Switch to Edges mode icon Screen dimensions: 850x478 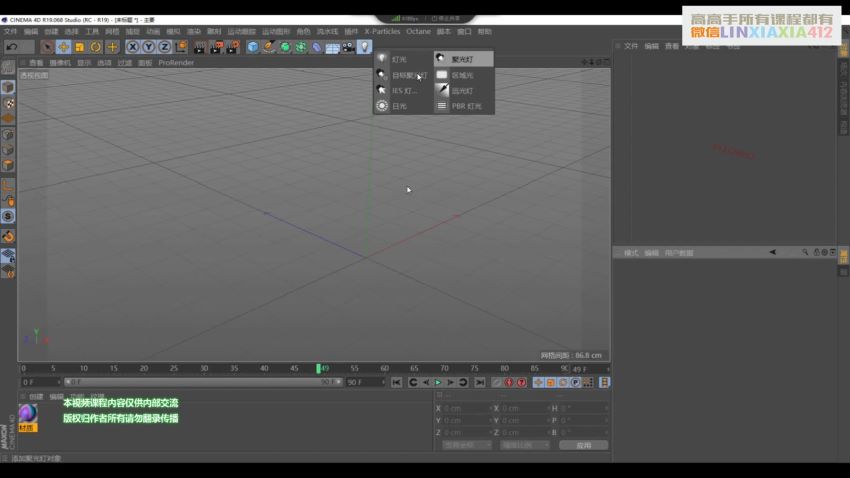pos(8,150)
